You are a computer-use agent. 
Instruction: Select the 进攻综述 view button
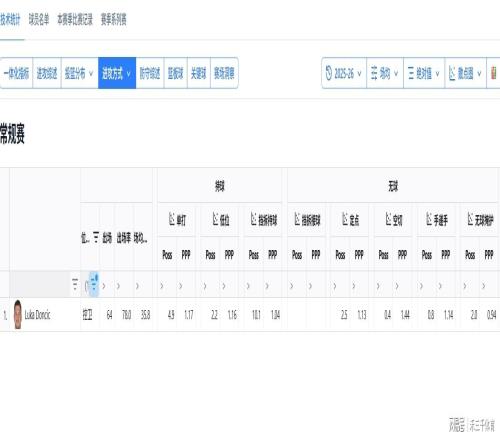(47, 73)
